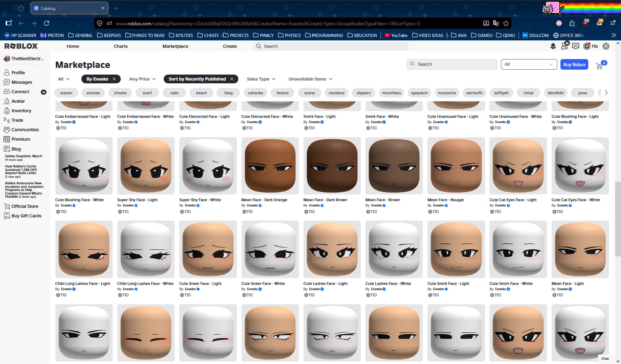Expand the Any Price dropdown

[x=142, y=79]
